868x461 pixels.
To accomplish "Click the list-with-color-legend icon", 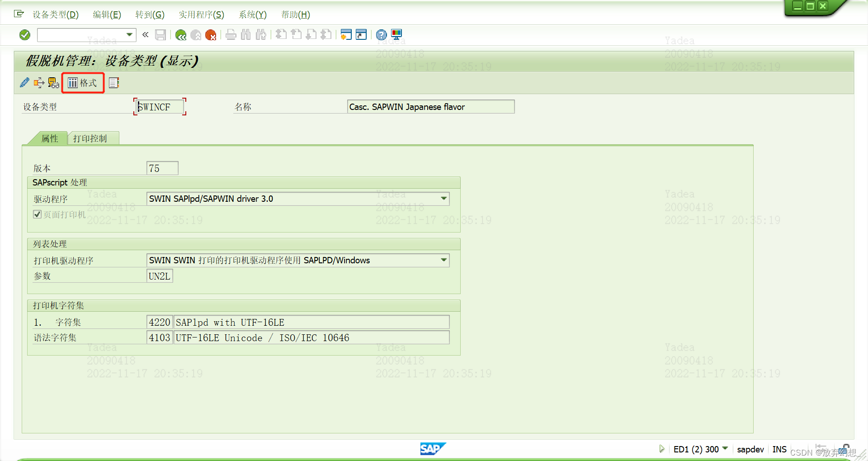I will pyautogui.click(x=114, y=83).
